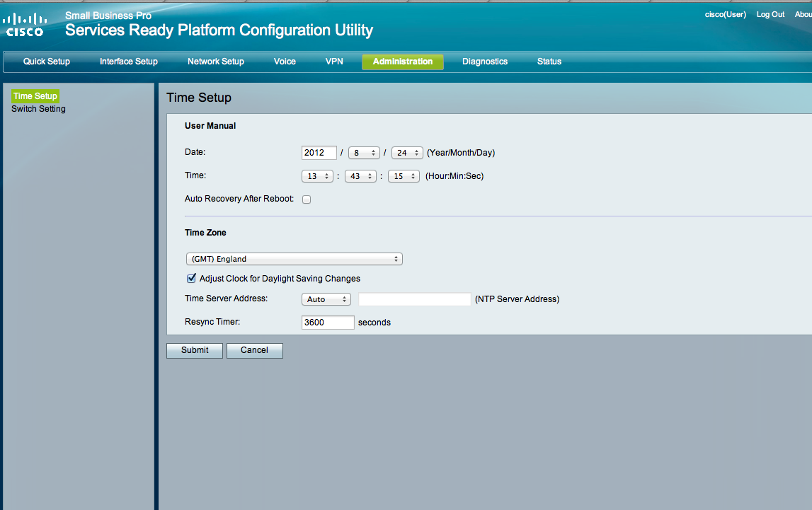Click the (Year/Month/Day) hint text
The image size is (812, 510).
pyautogui.click(x=461, y=153)
